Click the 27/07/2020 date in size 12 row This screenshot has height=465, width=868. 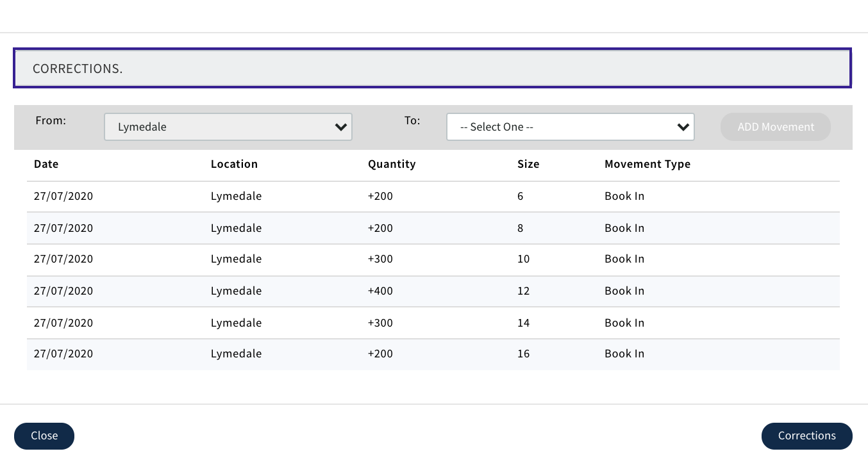[63, 291]
